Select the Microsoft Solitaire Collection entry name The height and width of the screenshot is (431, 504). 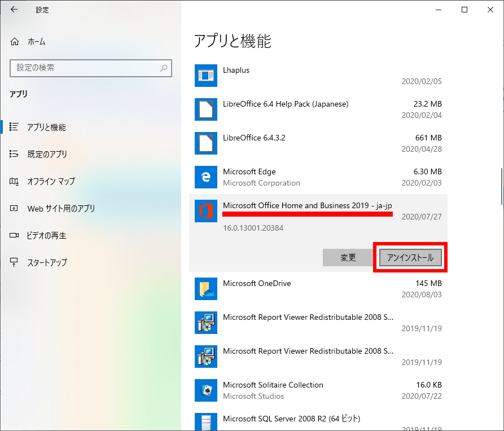click(x=273, y=385)
